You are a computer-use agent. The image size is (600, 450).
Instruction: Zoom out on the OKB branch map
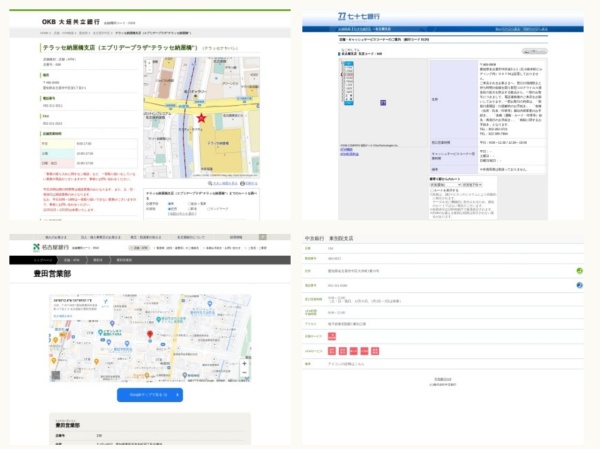[150, 70]
